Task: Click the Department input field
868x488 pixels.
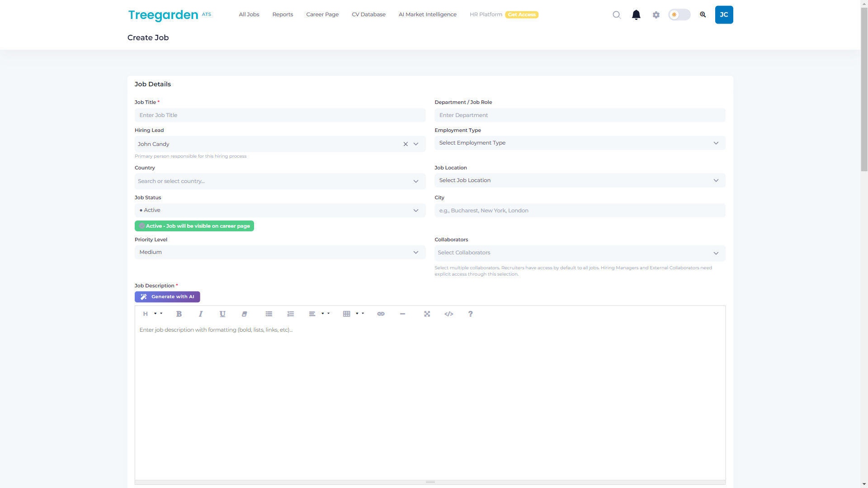Action: click(580, 115)
